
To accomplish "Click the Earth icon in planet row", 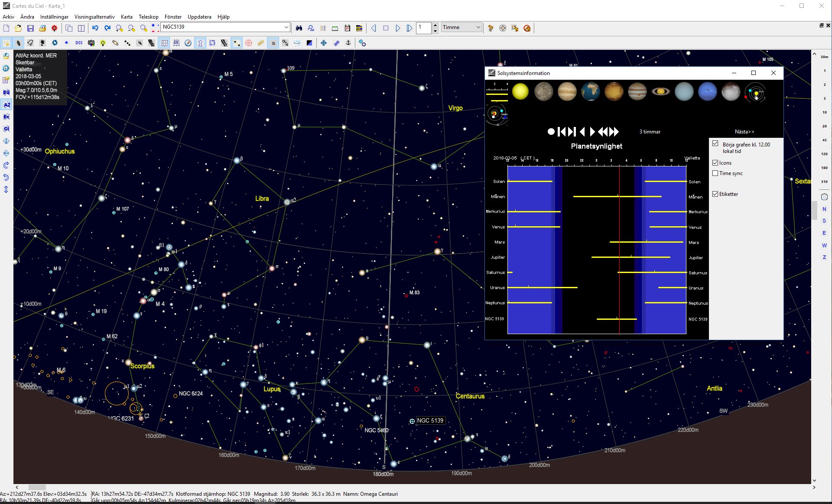I will click(590, 92).
